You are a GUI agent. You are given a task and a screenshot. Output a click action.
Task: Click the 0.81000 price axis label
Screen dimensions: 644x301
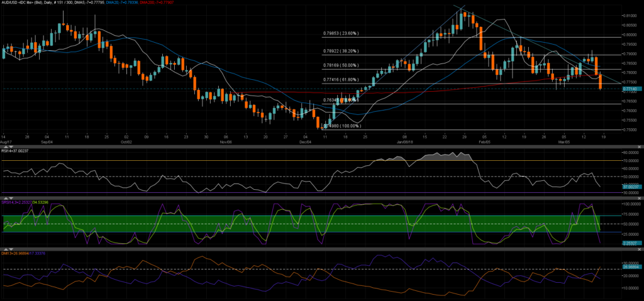click(x=630, y=16)
